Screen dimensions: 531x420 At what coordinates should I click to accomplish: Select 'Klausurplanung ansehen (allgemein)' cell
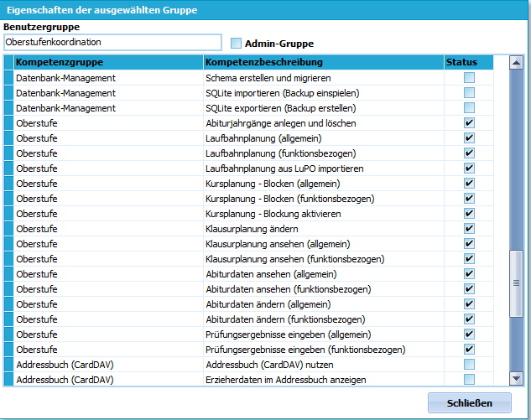click(324, 244)
